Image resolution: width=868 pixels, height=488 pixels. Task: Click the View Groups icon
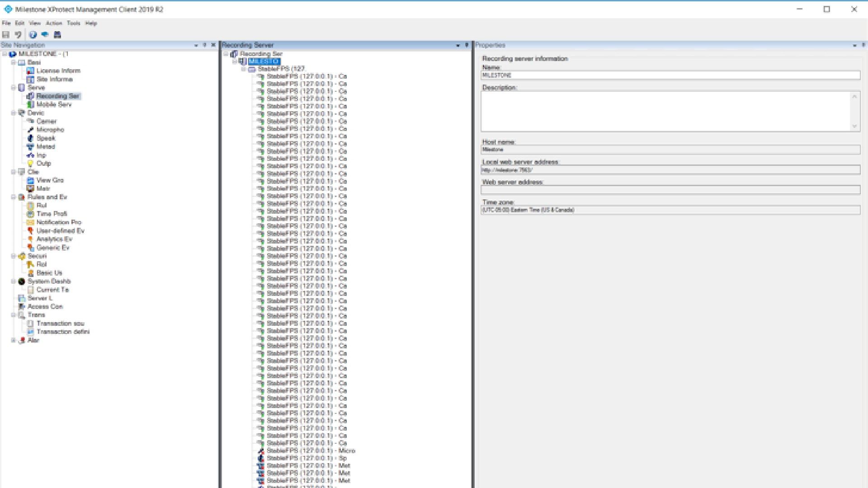coord(30,180)
